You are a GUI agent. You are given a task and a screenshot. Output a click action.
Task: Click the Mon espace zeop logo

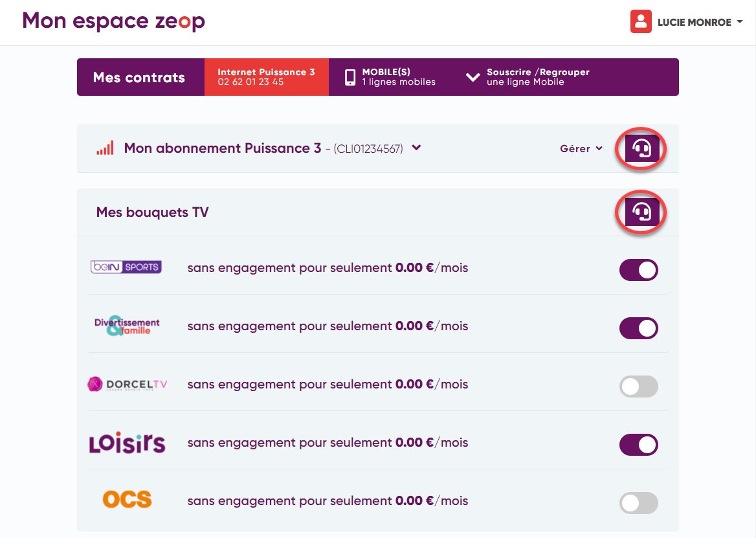(x=113, y=21)
